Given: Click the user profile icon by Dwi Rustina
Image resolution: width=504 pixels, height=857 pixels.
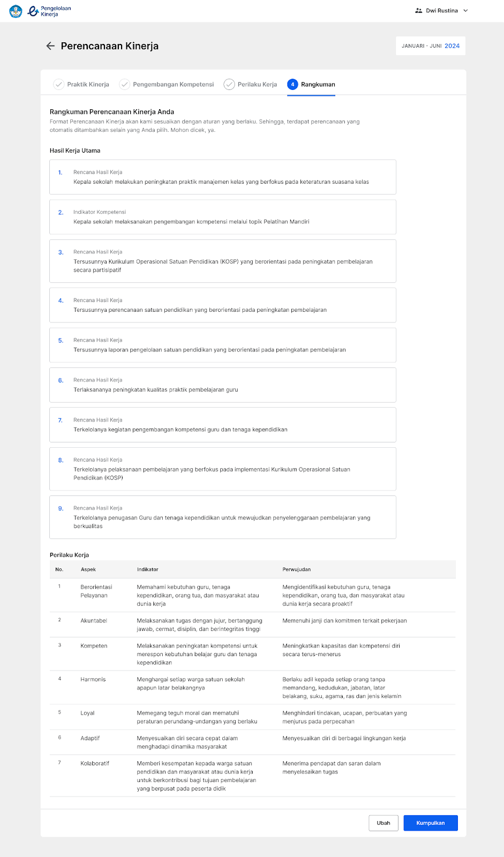Looking at the screenshot, I should click(x=419, y=11).
